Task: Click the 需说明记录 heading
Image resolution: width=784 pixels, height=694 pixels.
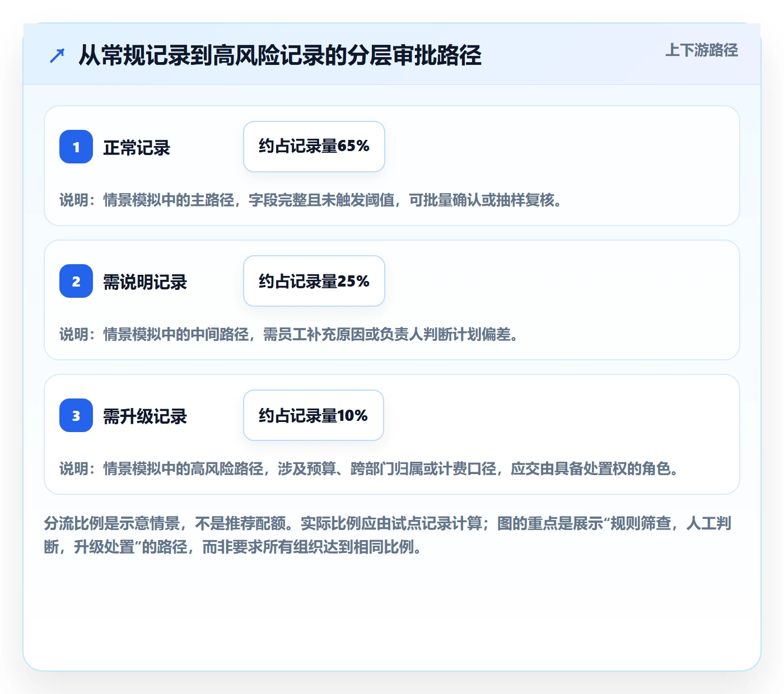Action: click(x=145, y=282)
